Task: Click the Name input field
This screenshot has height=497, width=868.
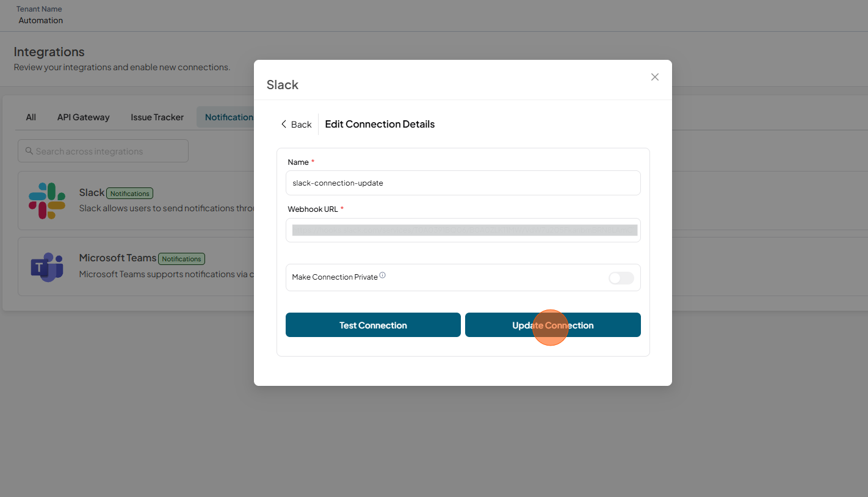Action: point(463,183)
